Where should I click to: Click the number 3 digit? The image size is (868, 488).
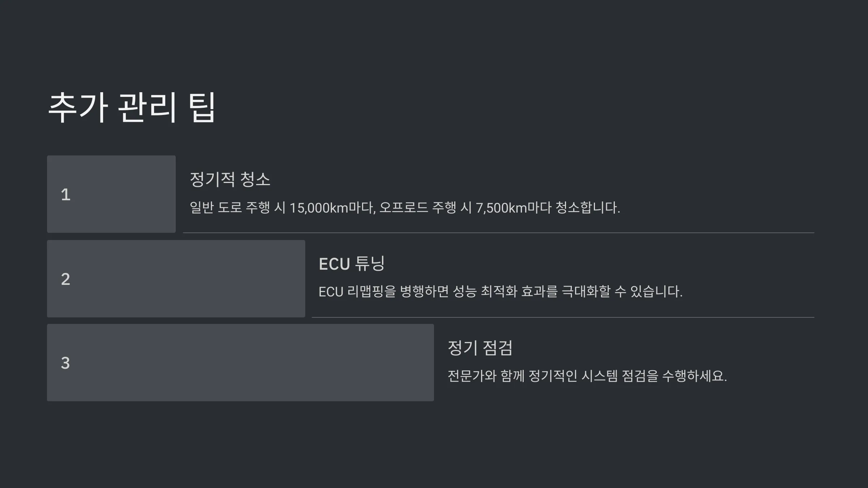coord(65,363)
